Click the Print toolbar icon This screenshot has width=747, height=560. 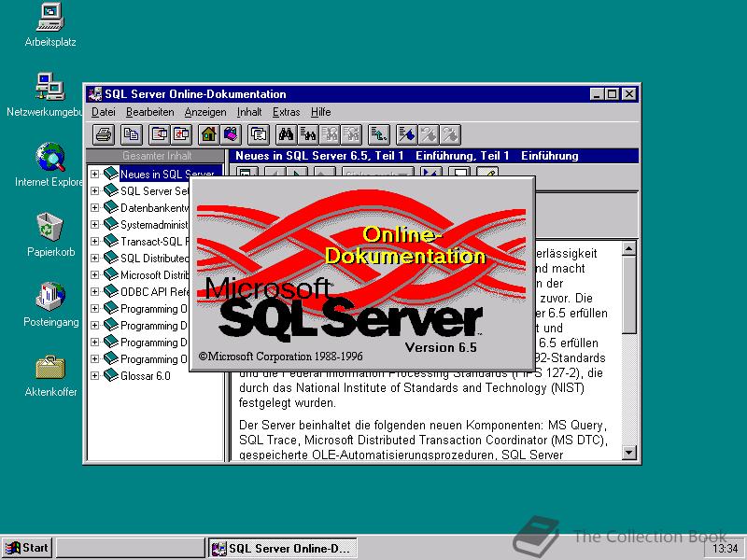point(104,134)
